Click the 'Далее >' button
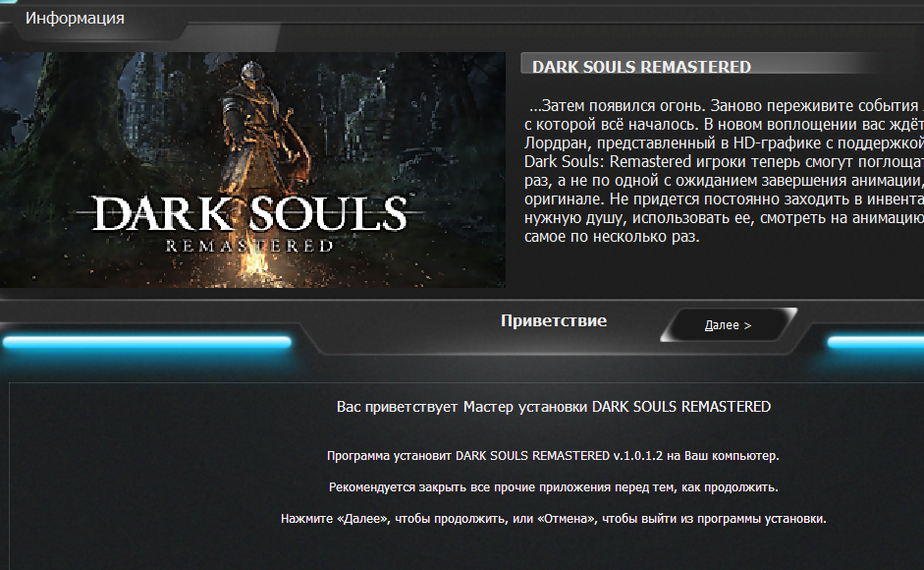This screenshot has height=570, width=924. (x=729, y=325)
